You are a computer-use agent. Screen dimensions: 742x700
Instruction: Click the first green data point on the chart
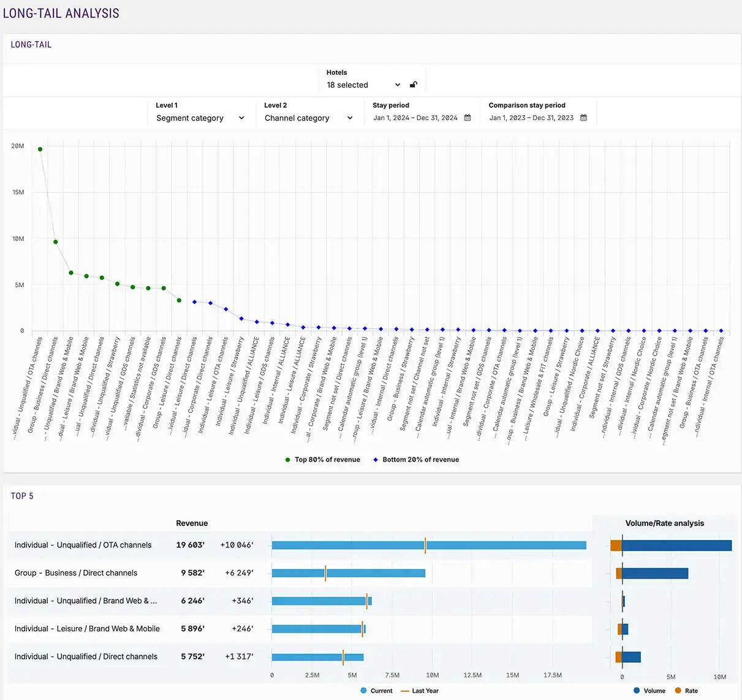coord(40,148)
